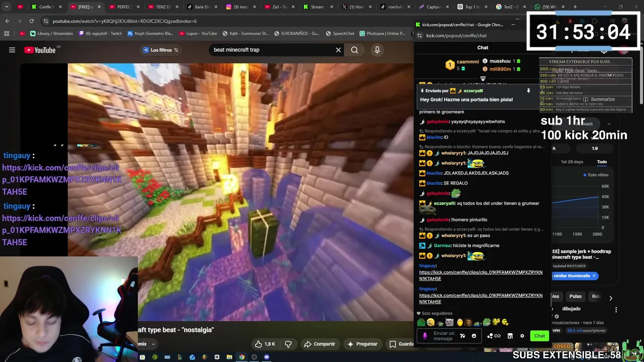644x362 pixels.
Task: Go to the YouTube home logo
Action: click(x=40, y=50)
